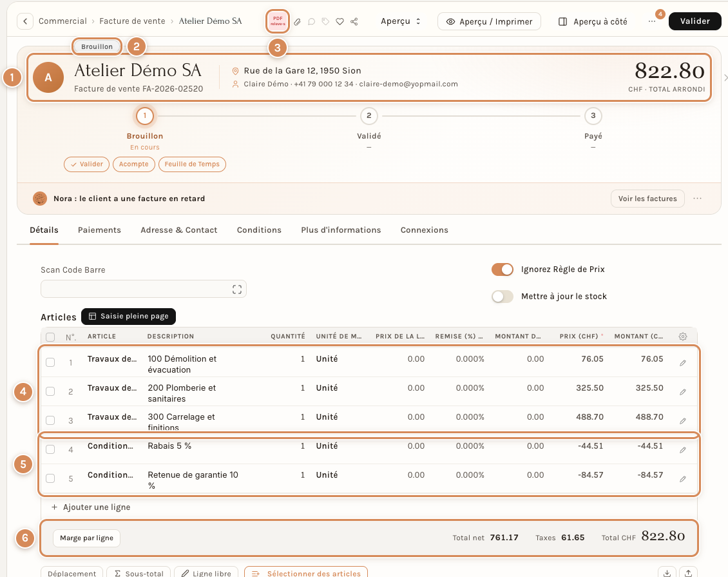Viewport: 728px width, 577px height.
Task: Edit the Rabais 5 % line
Action: tap(682, 450)
